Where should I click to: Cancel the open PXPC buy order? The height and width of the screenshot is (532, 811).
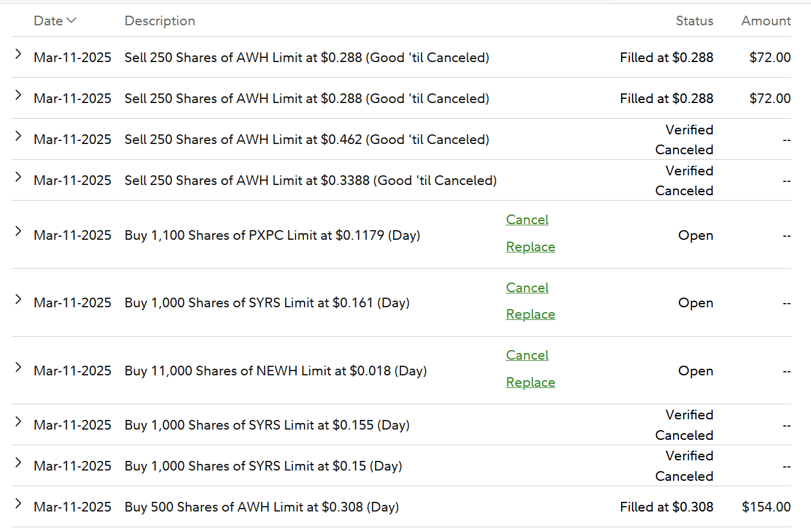(x=527, y=220)
